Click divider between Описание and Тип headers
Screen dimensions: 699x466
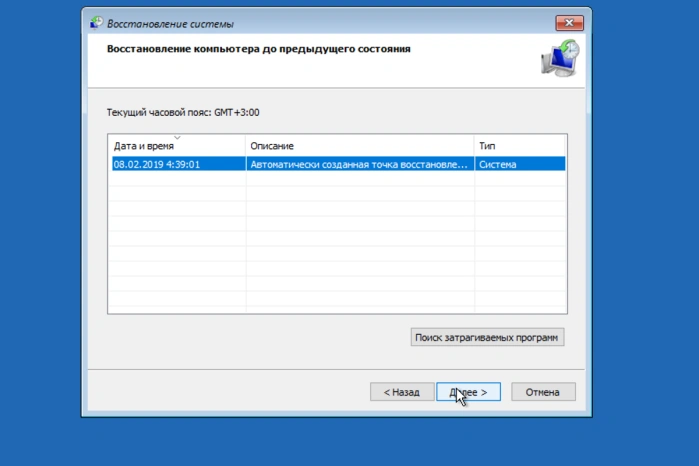click(x=474, y=146)
